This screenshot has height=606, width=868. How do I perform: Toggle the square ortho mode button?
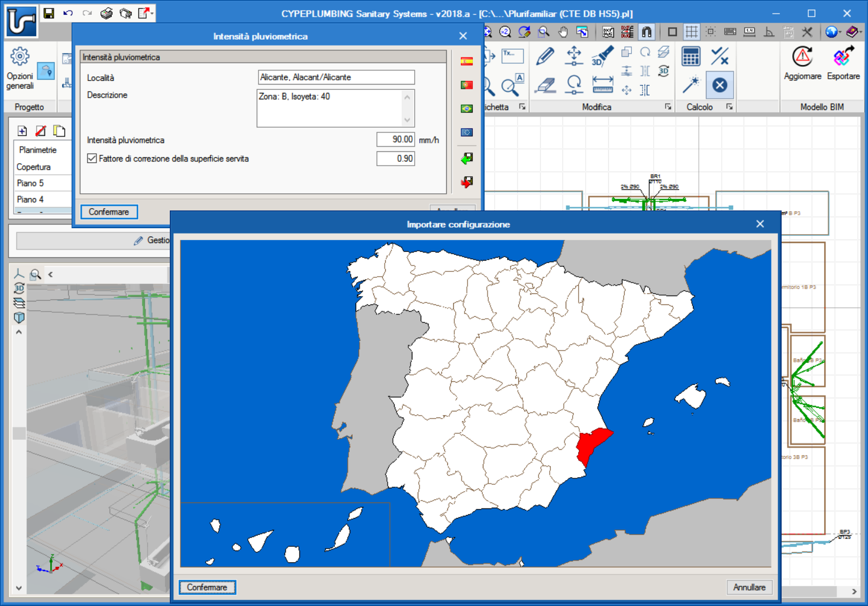coord(672,32)
